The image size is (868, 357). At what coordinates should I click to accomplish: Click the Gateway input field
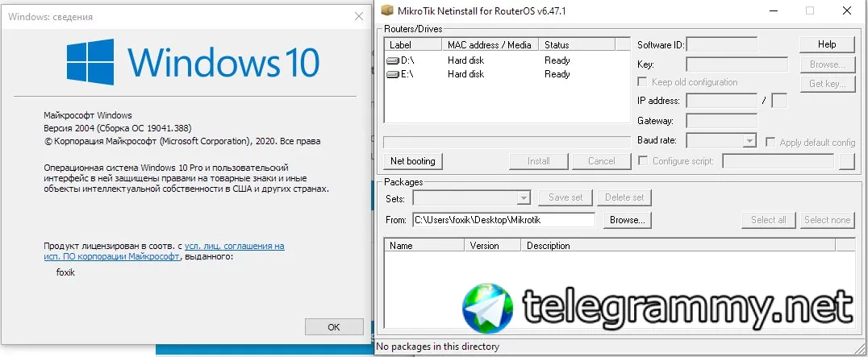pos(721,120)
